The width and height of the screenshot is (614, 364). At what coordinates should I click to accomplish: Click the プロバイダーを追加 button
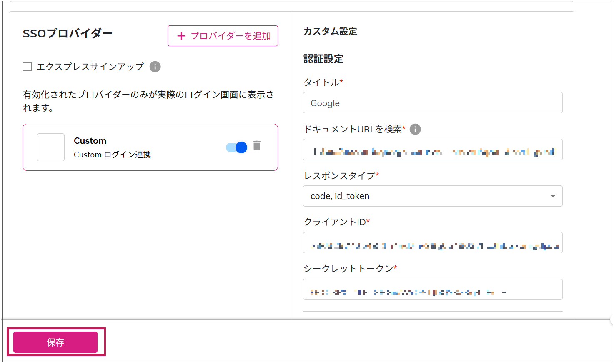(x=223, y=36)
